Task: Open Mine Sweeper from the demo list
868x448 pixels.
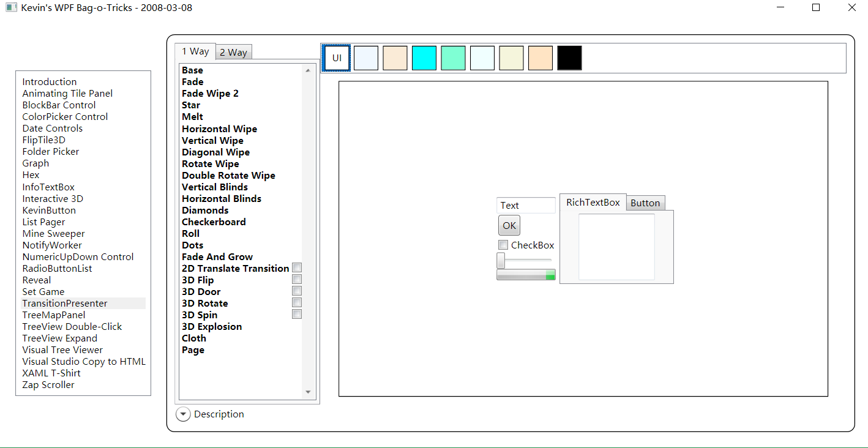Action: point(53,234)
